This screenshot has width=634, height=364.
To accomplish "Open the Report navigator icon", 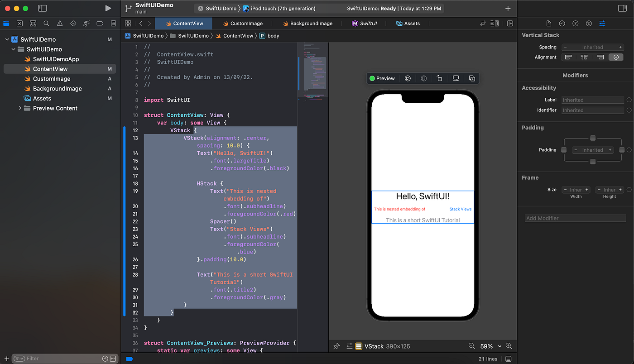I will [113, 23].
